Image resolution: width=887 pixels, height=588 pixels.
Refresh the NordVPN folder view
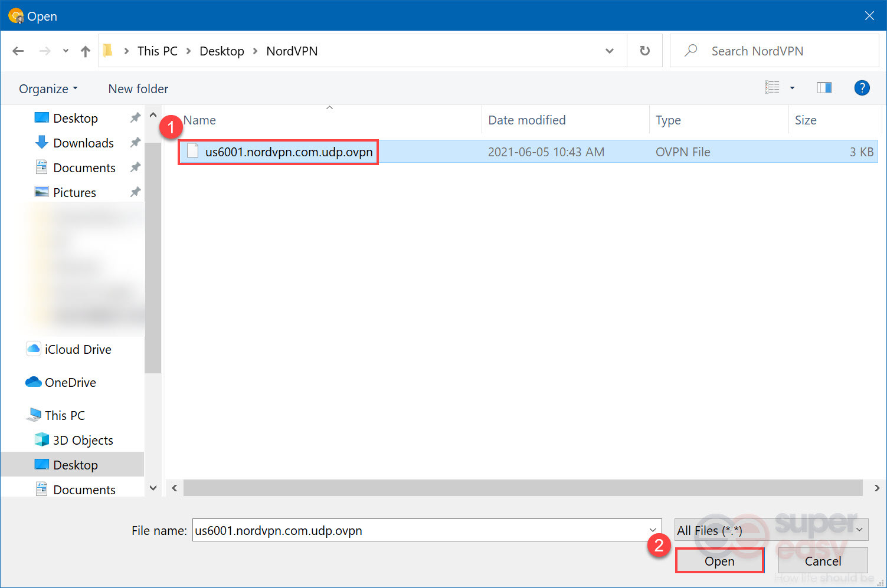click(x=644, y=51)
